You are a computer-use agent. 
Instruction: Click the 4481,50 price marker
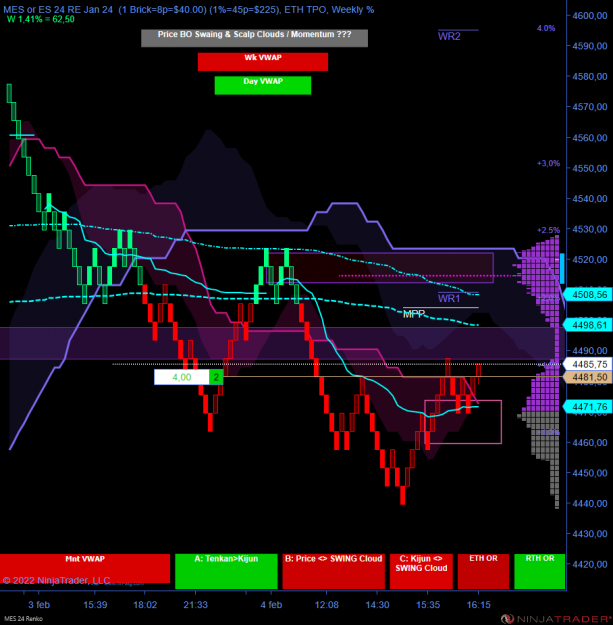click(589, 377)
